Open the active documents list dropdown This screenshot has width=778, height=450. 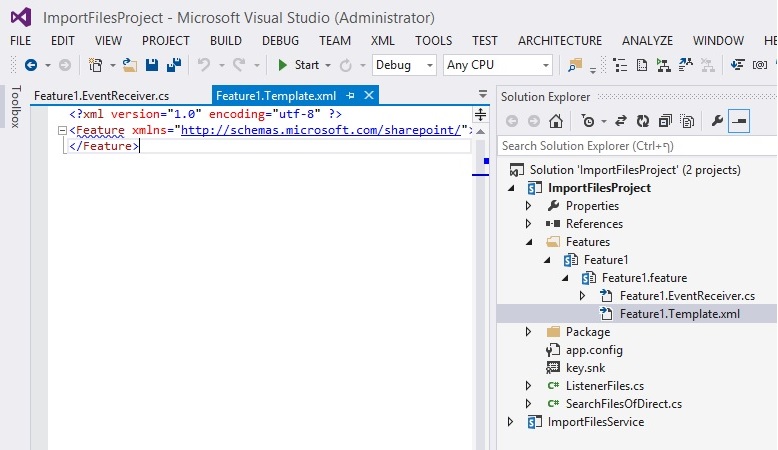482,94
